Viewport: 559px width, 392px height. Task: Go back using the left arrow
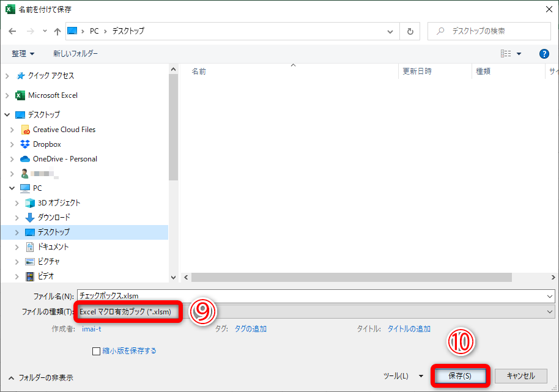click(x=12, y=31)
